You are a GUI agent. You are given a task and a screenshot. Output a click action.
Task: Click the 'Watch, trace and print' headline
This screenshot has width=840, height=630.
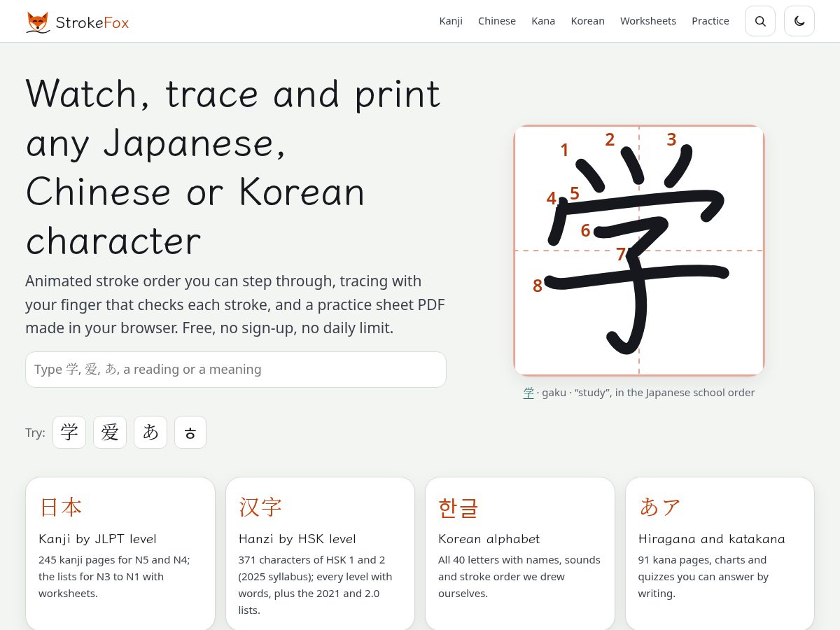pyautogui.click(x=233, y=167)
